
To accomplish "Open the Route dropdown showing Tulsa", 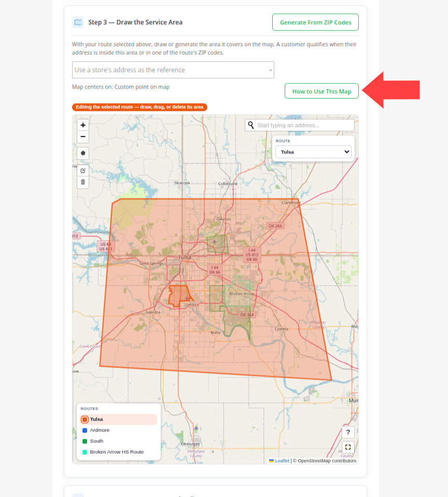I will [x=313, y=152].
